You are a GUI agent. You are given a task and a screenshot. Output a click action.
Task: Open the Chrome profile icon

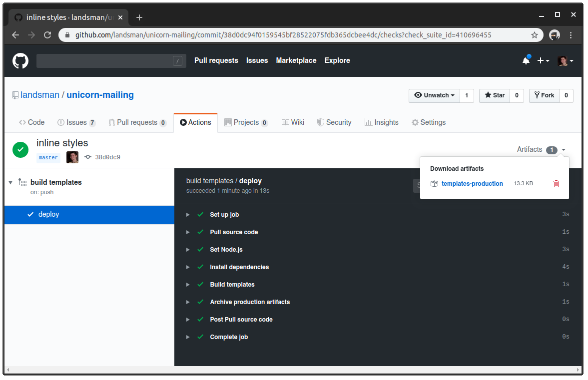click(554, 35)
